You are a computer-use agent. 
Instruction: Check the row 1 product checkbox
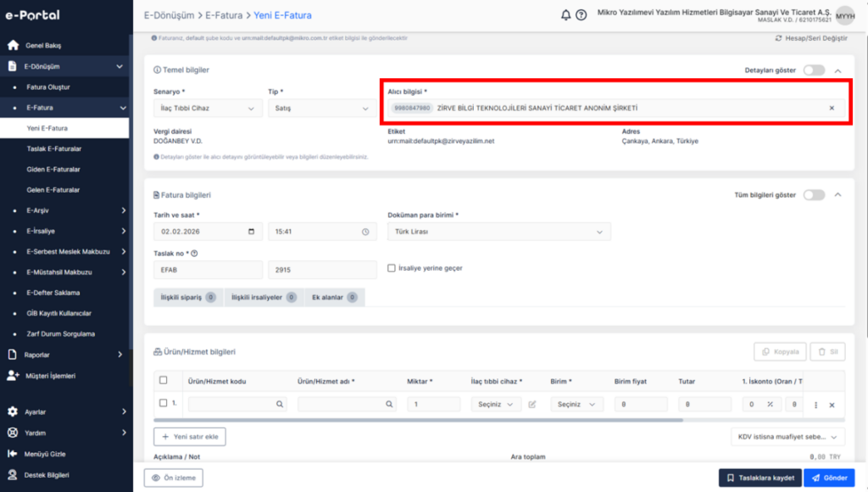[164, 403]
